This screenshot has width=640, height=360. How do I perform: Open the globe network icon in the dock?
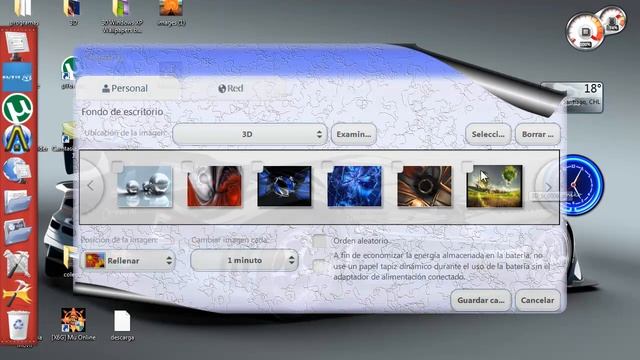(17, 170)
